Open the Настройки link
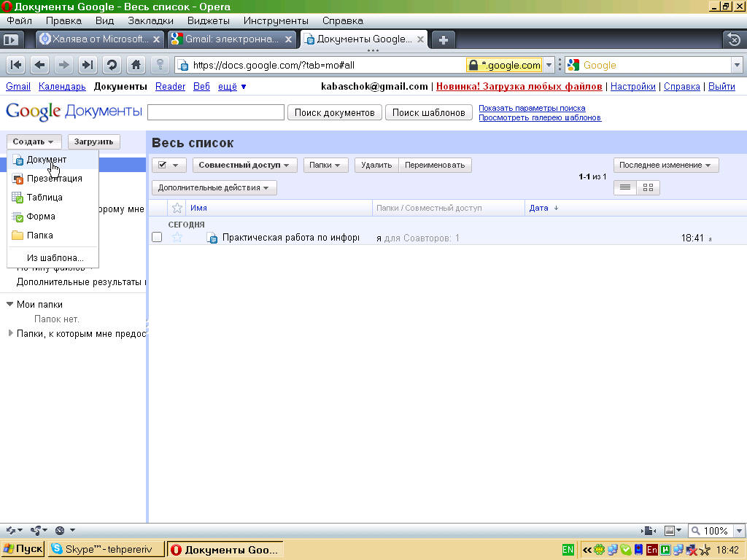This screenshot has height=560, width=747. pyautogui.click(x=632, y=86)
